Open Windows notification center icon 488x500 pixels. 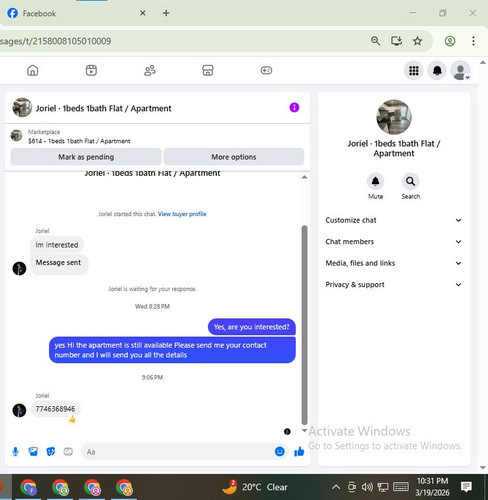(x=466, y=487)
